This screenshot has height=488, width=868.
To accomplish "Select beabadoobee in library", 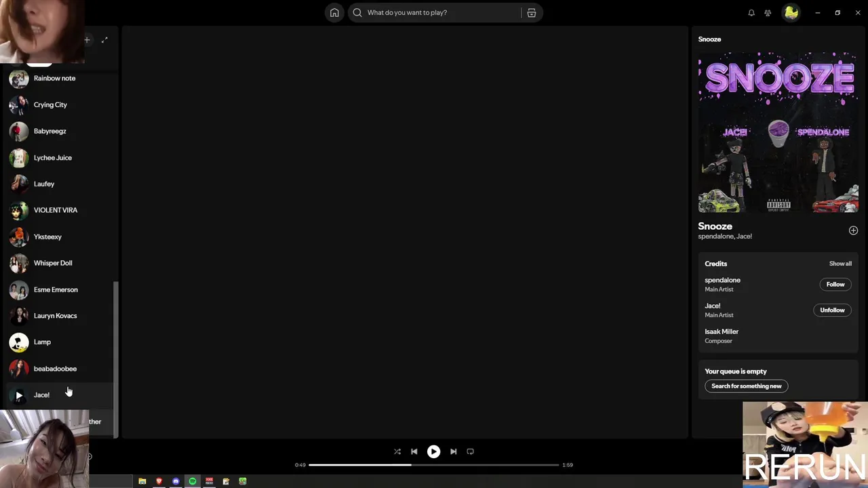I will [x=60, y=369].
